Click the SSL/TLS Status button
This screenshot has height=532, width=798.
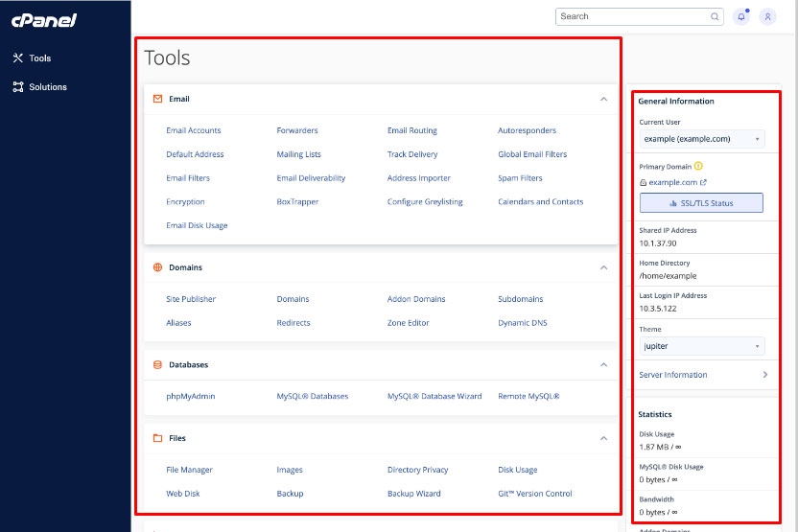pyautogui.click(x=701, y=203)
